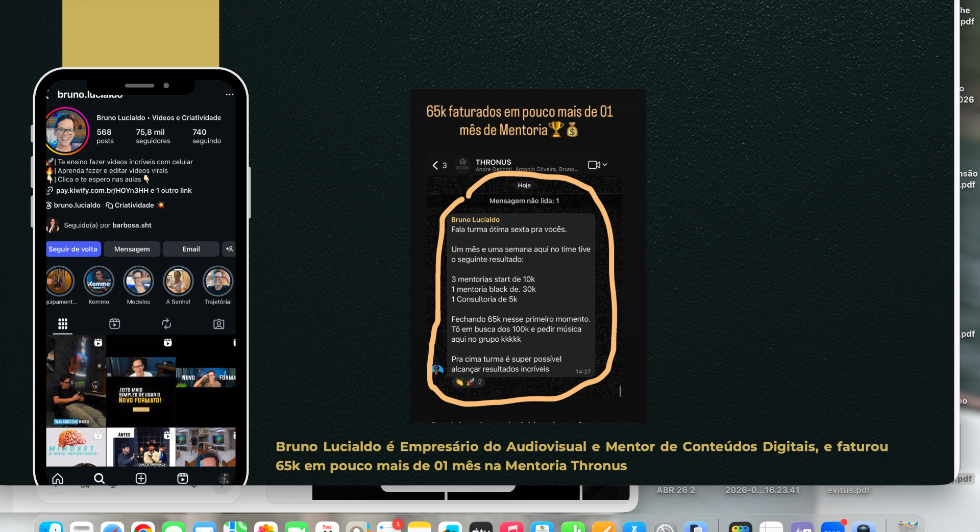Tap the Reels icon in bottom navigation

pyautogui.click(x=183, y=478)
